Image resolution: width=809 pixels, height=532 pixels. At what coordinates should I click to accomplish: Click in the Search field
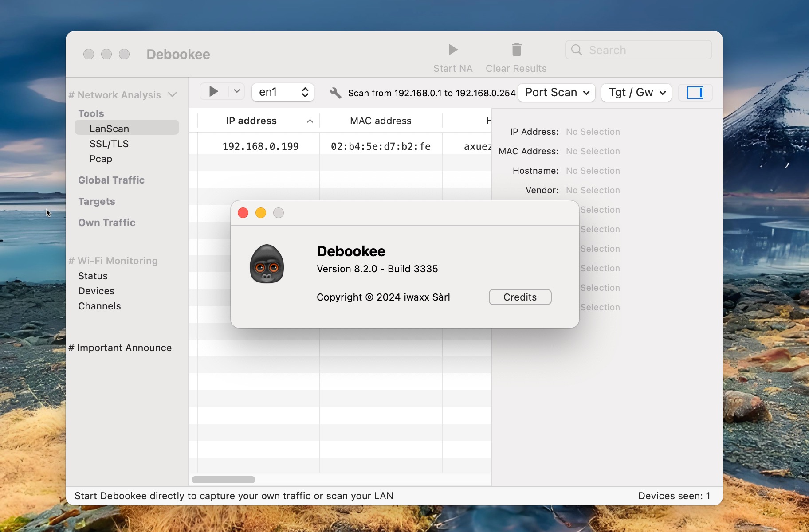pos(639,50)
